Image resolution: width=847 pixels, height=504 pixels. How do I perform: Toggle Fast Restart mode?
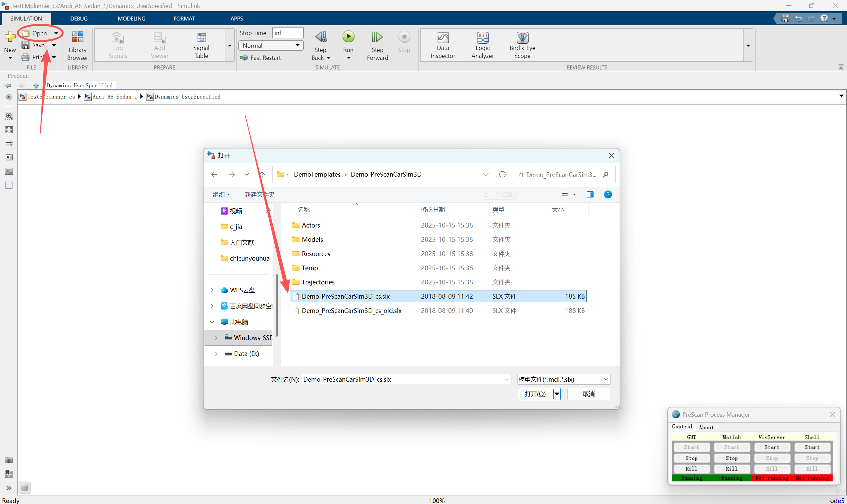coord(261,58)
